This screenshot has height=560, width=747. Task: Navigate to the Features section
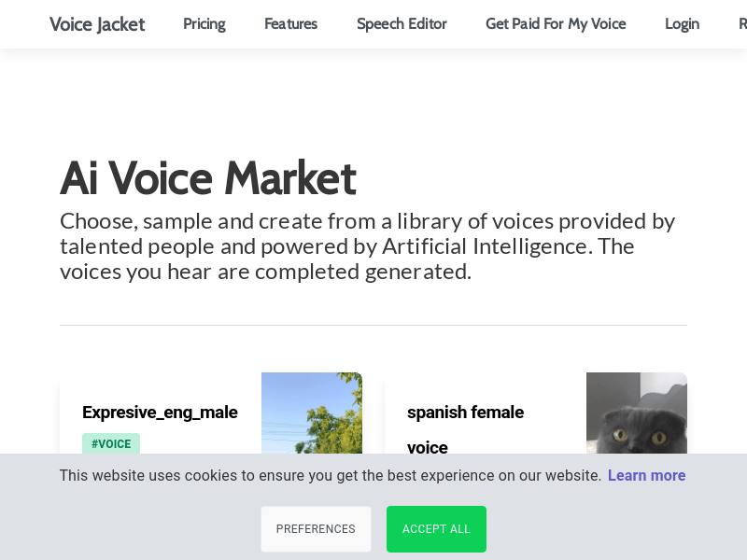(290, 24)
